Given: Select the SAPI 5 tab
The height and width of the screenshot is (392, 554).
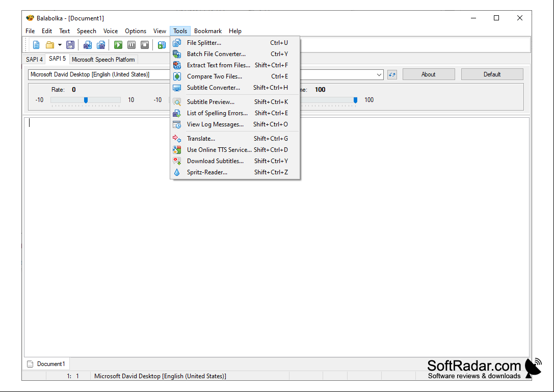Looking at the screenshot, I should 57,59.
